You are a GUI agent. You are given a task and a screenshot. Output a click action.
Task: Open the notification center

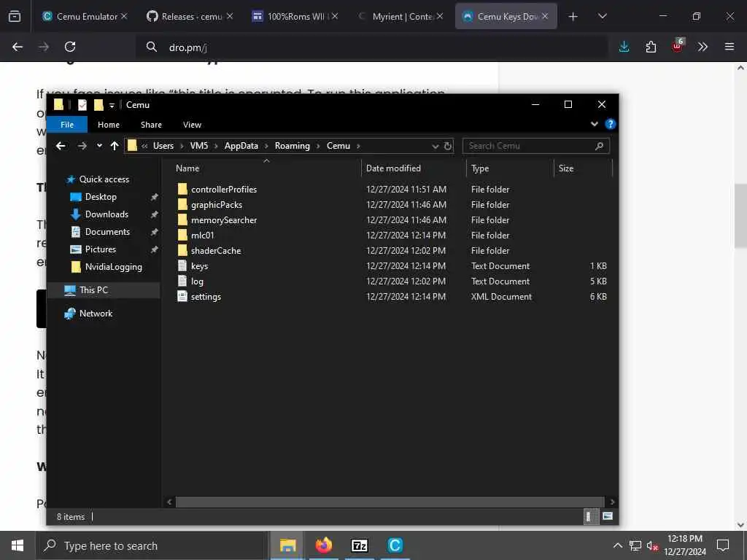pos(723,545)
